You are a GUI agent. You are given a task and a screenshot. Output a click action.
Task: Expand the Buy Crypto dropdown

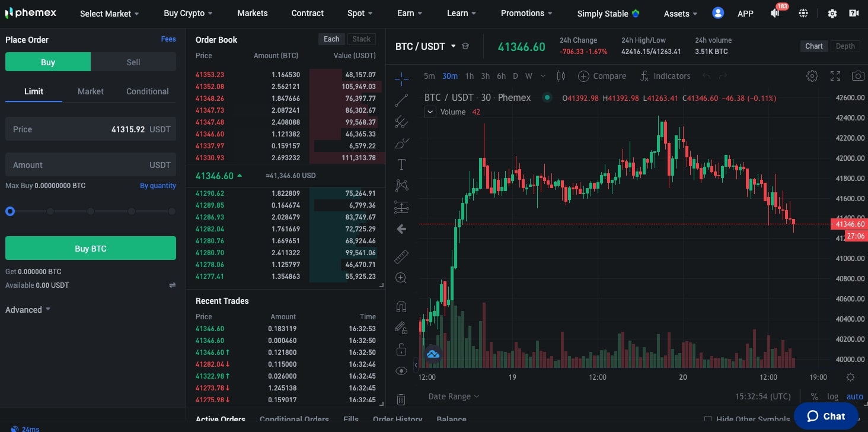(x=188, y=13)
